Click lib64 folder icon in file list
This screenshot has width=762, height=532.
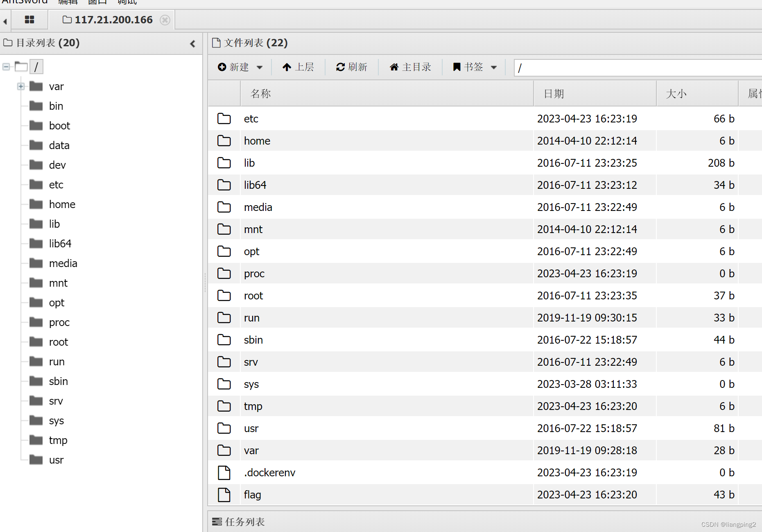[224, 185]
